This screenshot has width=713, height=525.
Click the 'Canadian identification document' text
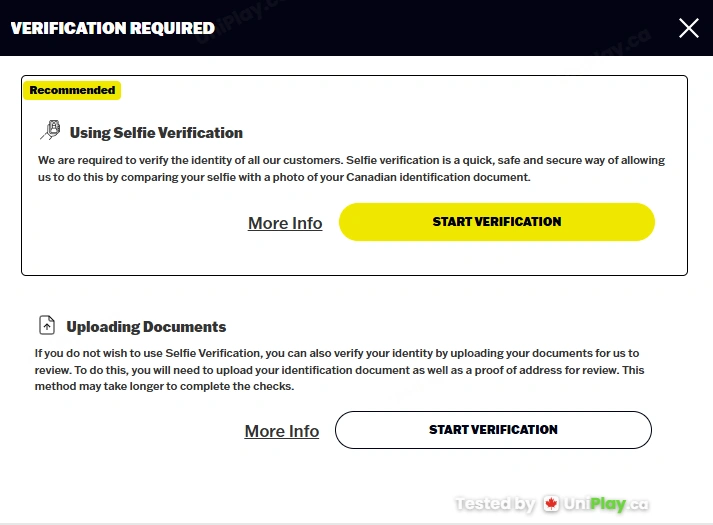click(438, 177)
